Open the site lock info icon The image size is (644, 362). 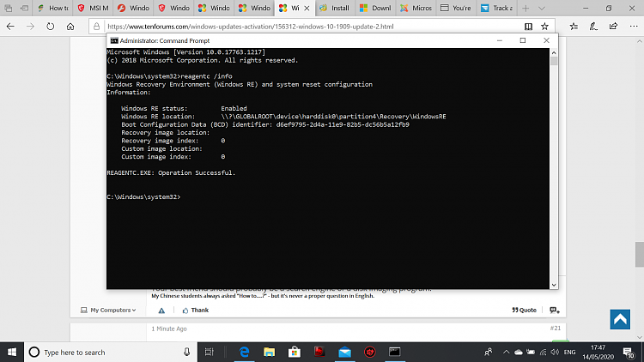coord(96,27)
